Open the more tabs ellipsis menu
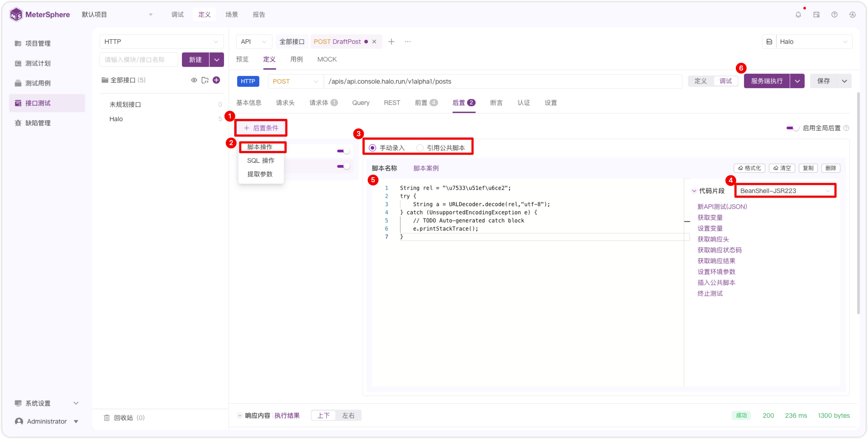 tap(408, 42)
